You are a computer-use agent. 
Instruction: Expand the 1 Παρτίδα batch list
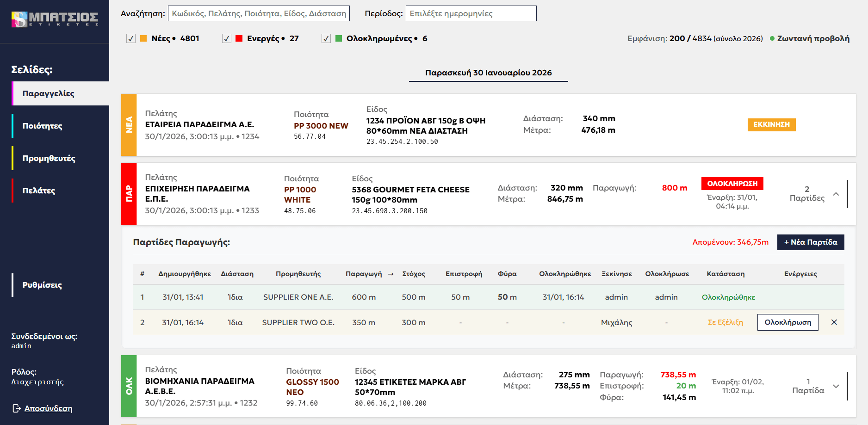836,386
